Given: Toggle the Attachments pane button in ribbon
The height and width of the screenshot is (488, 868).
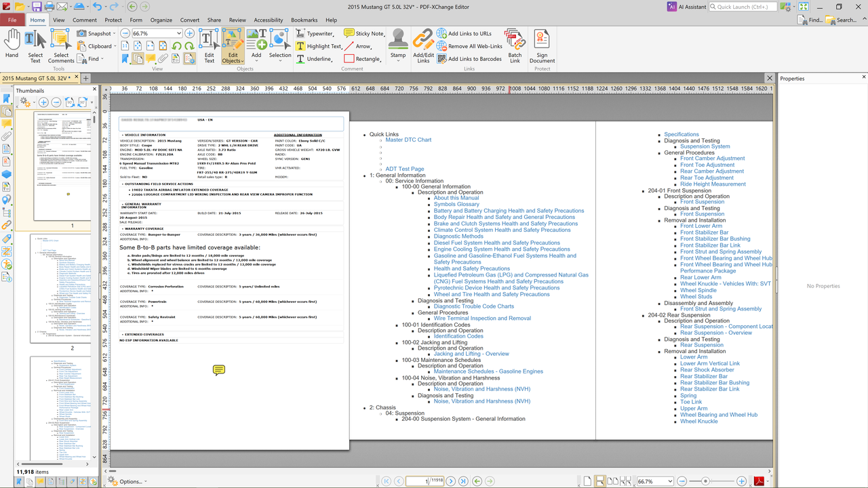Looking at the screenshot, I should coord(163,59).
